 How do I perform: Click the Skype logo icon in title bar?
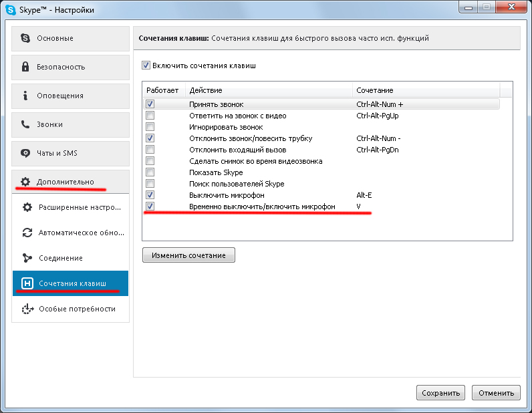pos(11,10)
